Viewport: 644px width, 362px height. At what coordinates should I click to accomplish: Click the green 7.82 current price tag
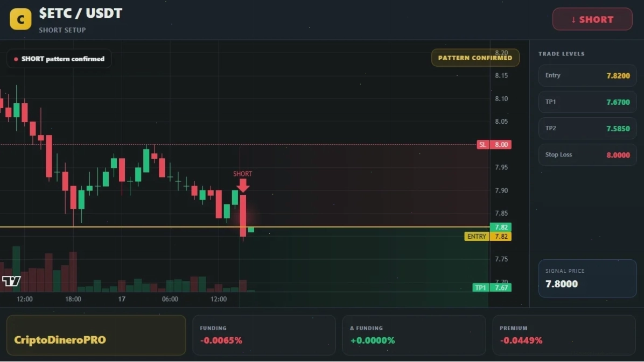(x=501, y=227)
